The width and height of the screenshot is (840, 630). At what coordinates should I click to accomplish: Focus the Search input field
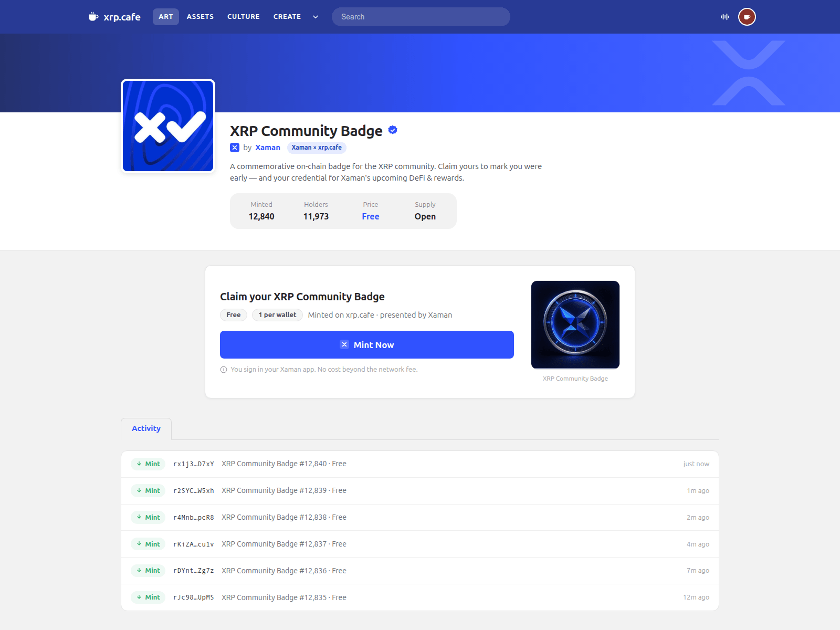(421, 17)
